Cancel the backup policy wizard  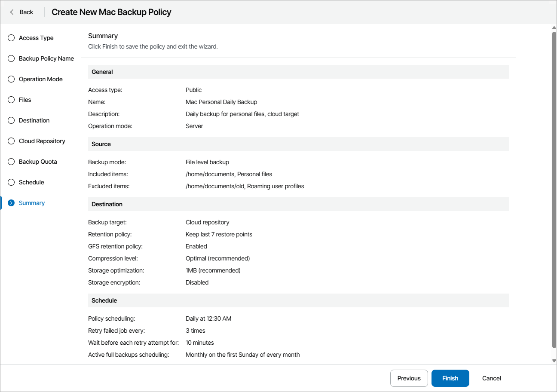[491, 378]
